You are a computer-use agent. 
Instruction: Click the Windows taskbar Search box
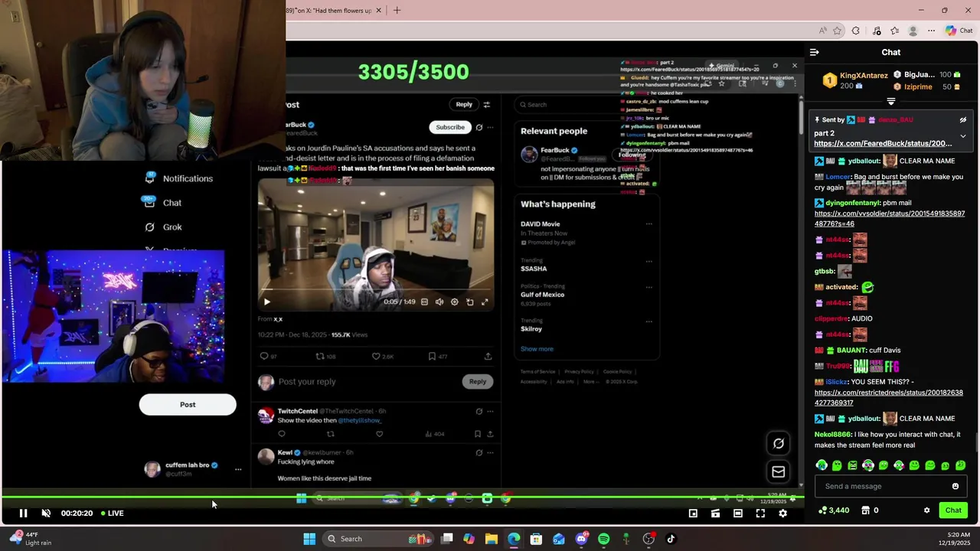pos(378,539)
